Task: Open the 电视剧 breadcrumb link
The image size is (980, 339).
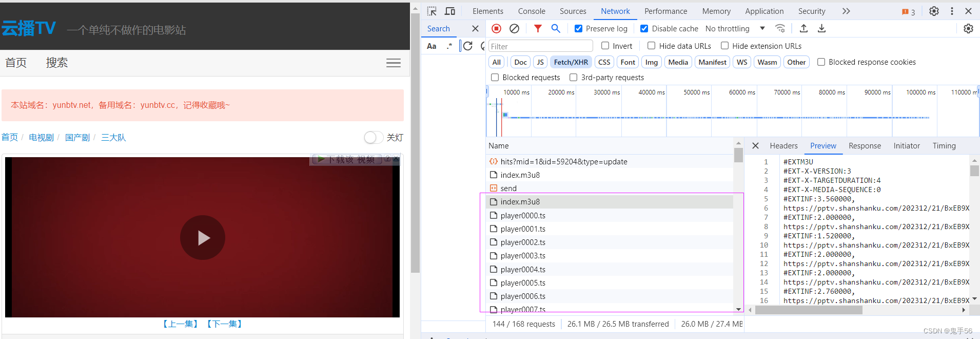Action: coord(41,137)
